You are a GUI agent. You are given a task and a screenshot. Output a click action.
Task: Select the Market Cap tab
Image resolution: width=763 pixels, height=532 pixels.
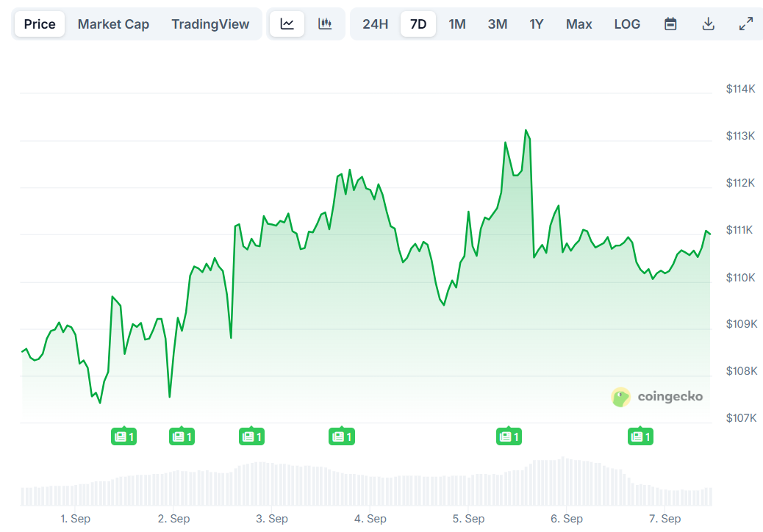tap(113, 24)
